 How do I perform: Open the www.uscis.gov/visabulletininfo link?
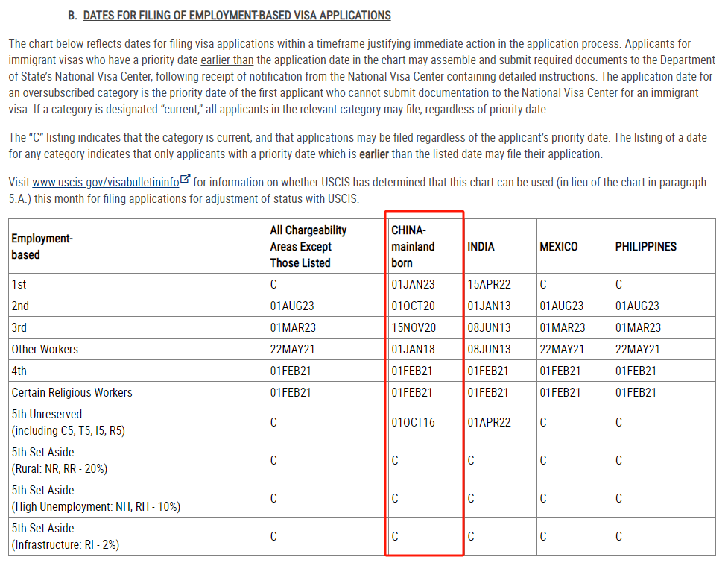pos(105,182)
